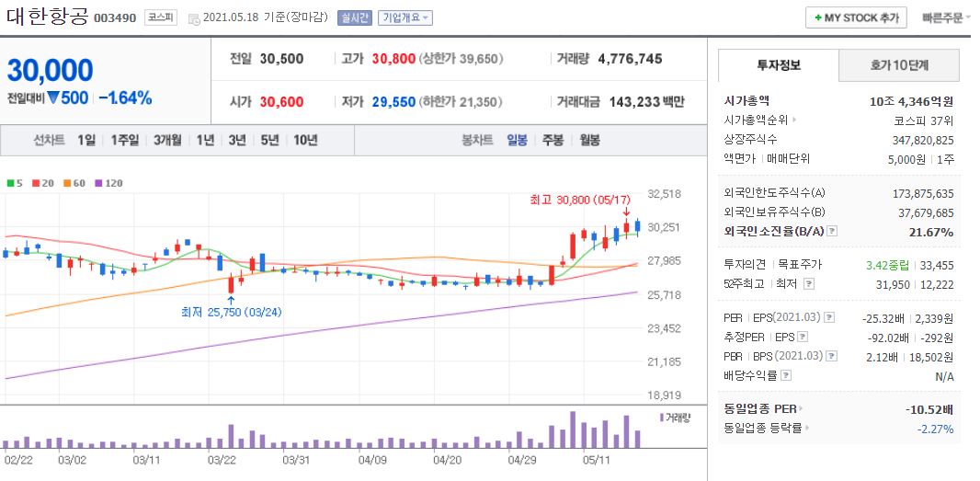Click the 시가총액 value 10조 4,346억원

pos(911,100)
